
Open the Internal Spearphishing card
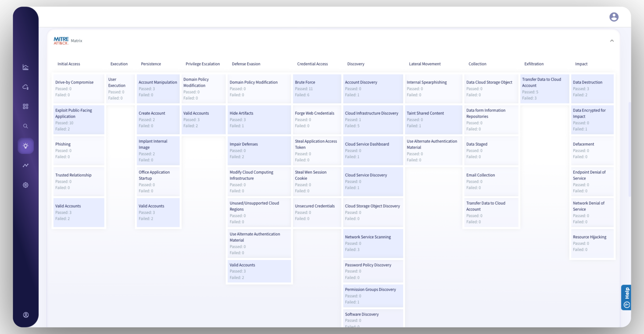point(433,89)
